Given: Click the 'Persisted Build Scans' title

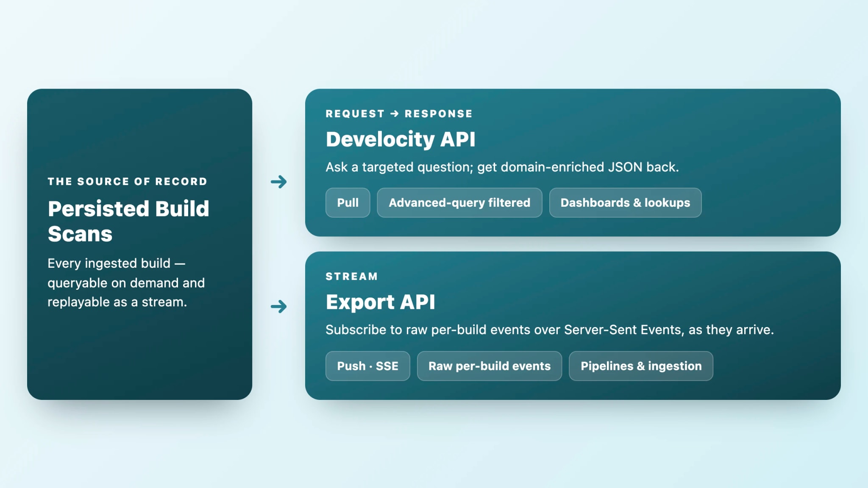Looking at the screenshot, I should point(128,221).
